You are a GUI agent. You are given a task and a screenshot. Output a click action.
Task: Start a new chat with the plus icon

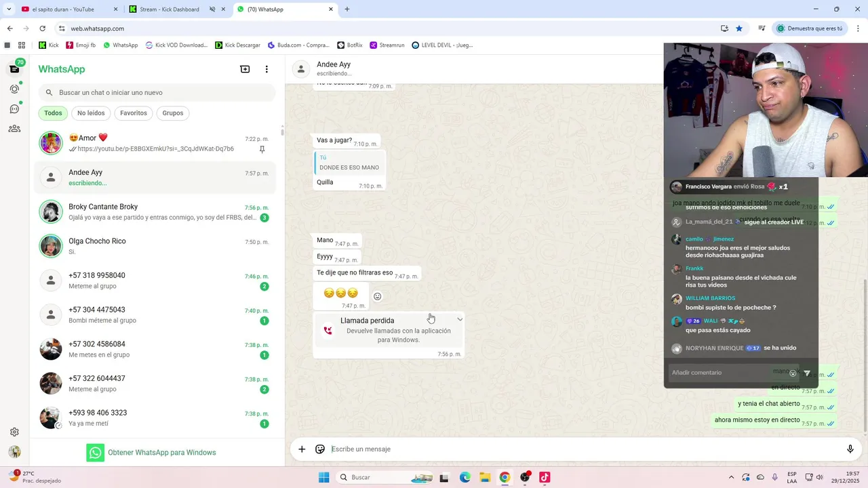245,69
